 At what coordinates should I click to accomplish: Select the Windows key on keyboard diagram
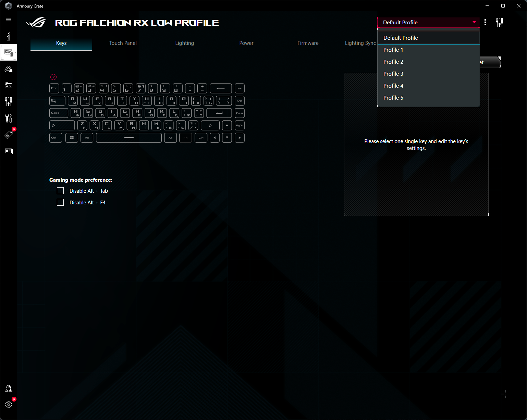[72, 138]
